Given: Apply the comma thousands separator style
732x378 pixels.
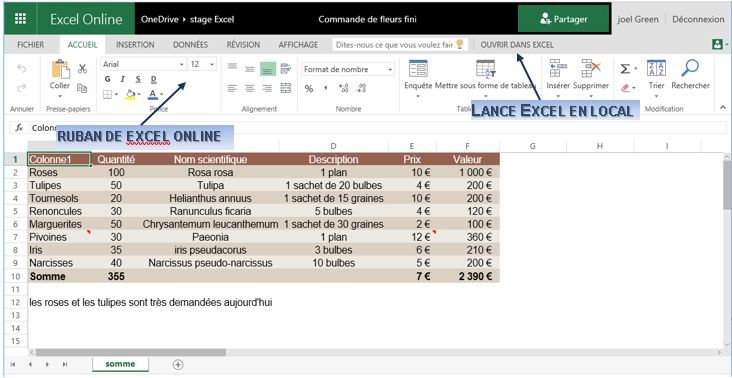Looking at the screenshot, I should 326,88.
